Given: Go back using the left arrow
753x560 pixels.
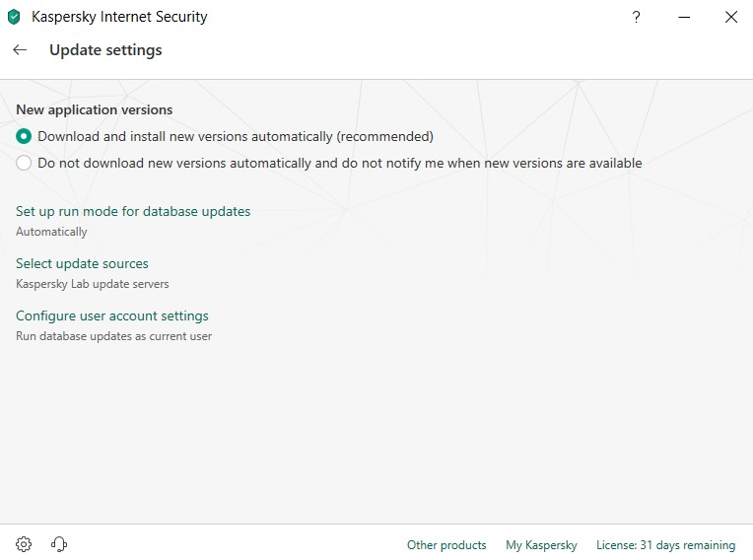Looking at the screenshot, I should (x=20, y=49).
